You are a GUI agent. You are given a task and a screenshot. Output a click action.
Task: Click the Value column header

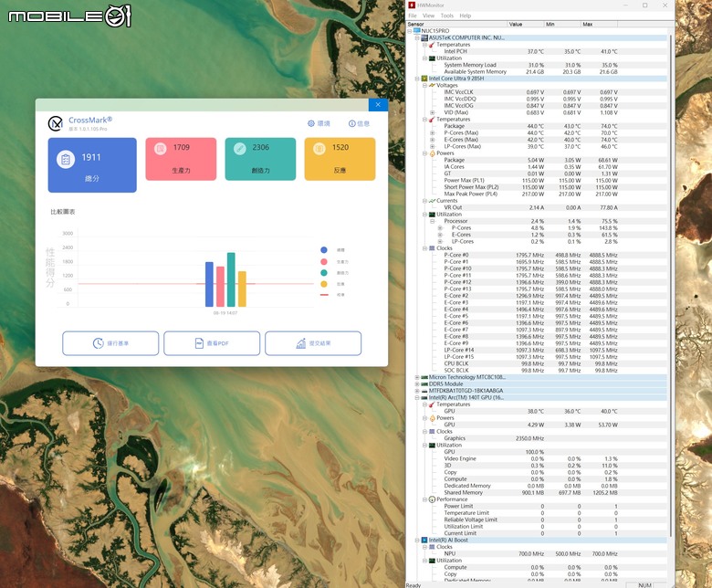pos(526,24)
